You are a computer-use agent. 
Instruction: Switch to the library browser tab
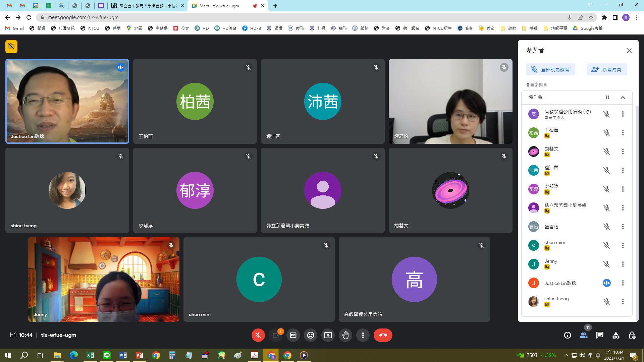point(148,6)
